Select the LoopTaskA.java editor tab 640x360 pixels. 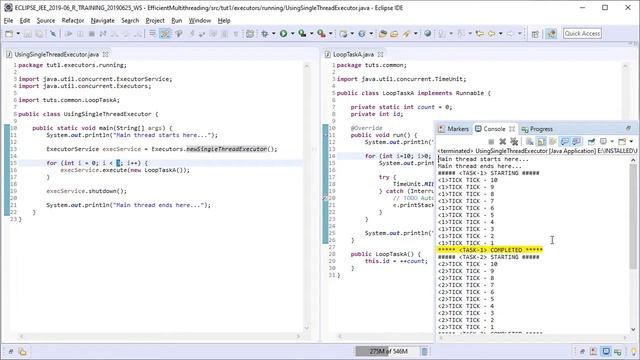tap(353, 54)
